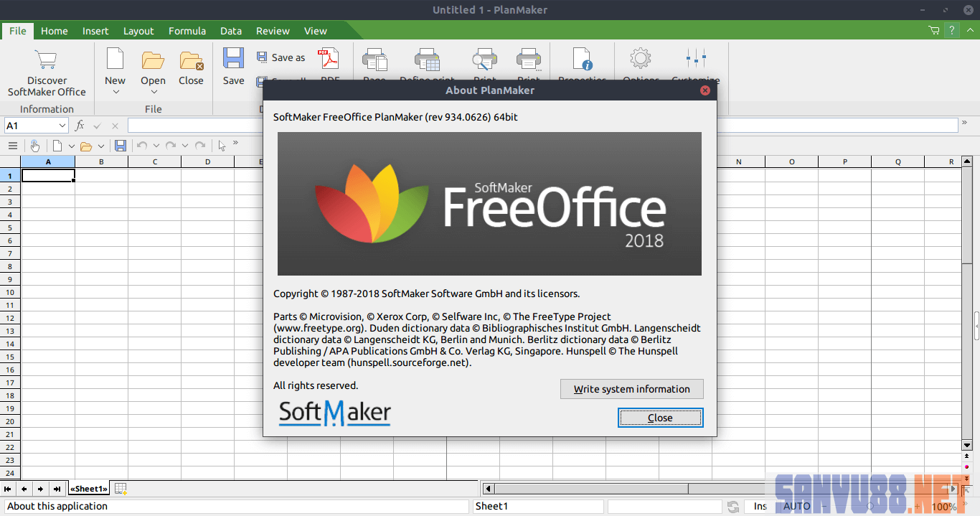The height and width of the screenshot is (516, 980).
Task: Expand the new document dropdown in quick toolbar
Action: click(71, 146)
